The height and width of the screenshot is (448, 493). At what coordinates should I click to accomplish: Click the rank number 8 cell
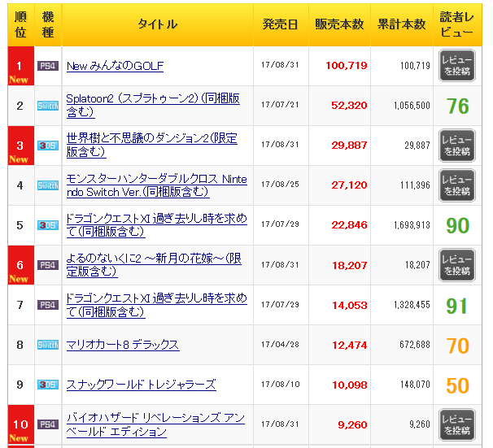(x=21, y=345)
